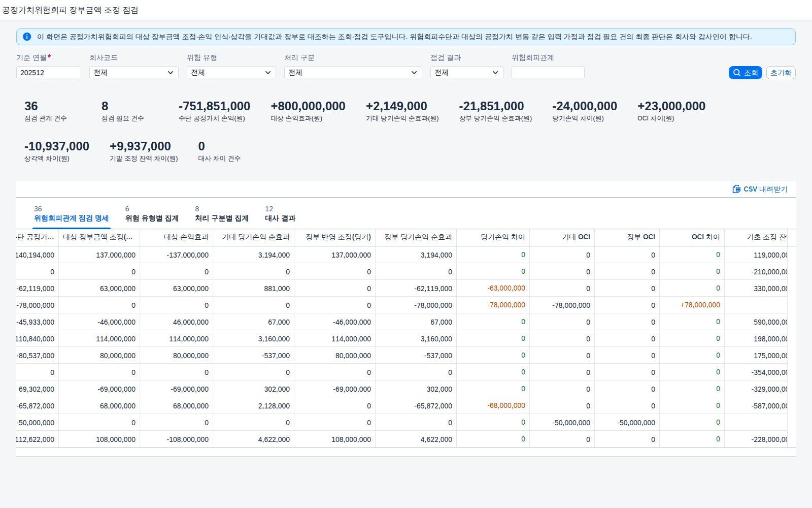Expand the 점검 결과 dropdown
812x508 pixels.
(466, 73)
